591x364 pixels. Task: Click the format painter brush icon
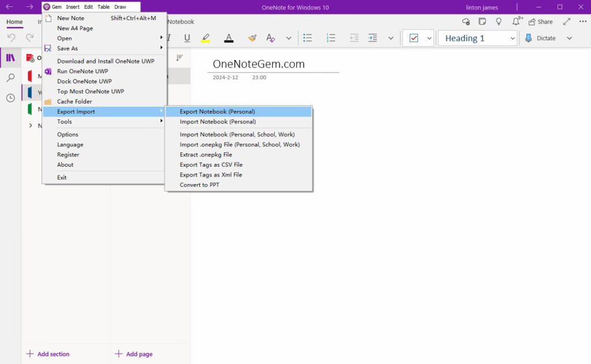pyautogui.click(x=252, y=38)
